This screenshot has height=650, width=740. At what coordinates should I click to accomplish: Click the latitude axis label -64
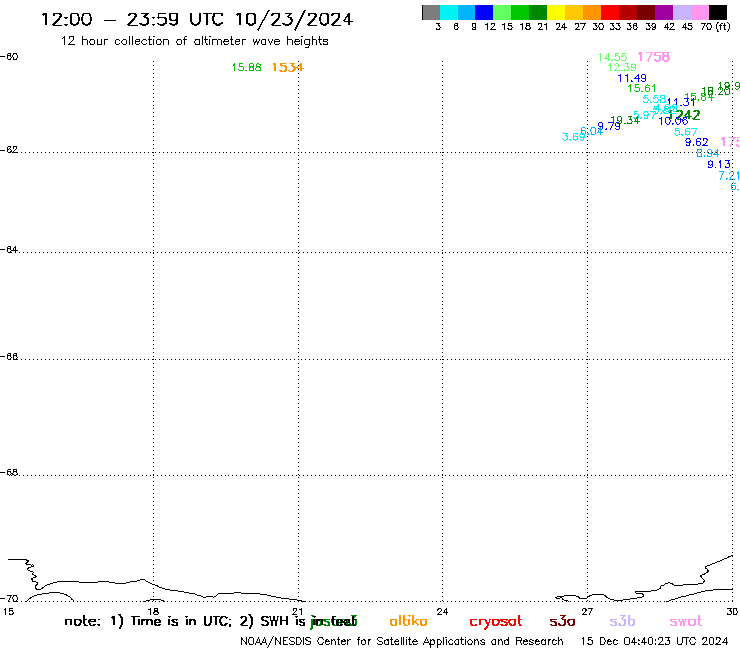(x=9, y=249)
